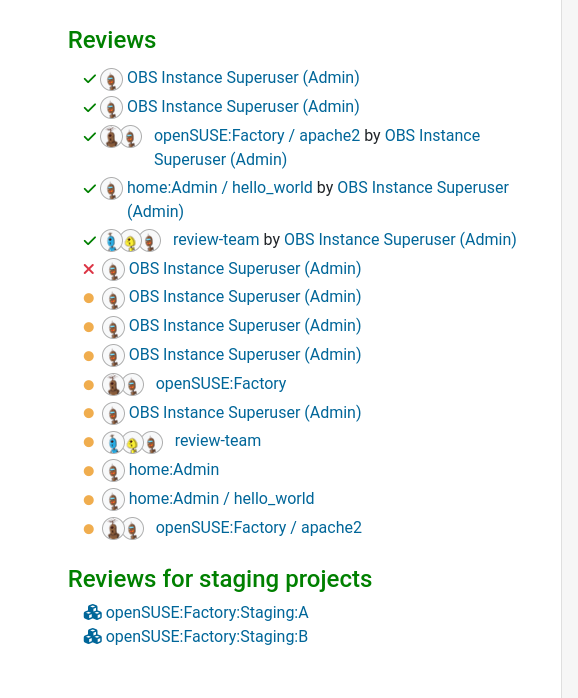Select the brown avatar in pending review-team row
This screenshot has height=698, width=578.
tap(152, 442)
